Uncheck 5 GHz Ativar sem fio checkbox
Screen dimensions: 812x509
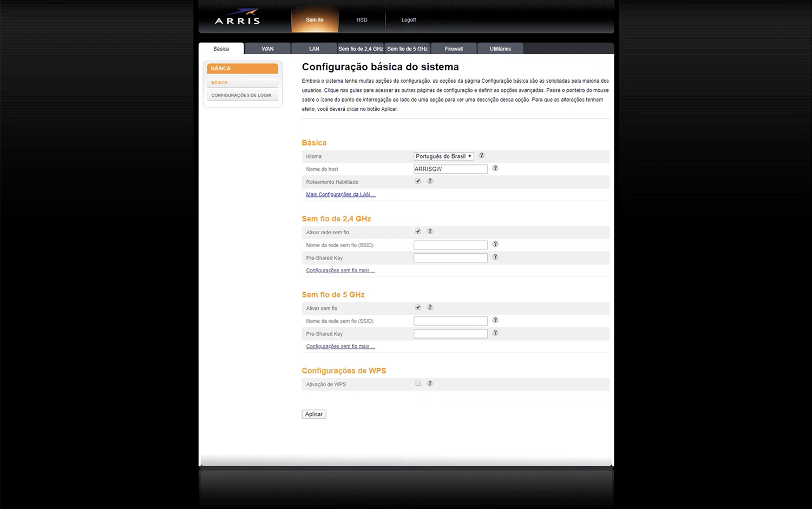pos(418,307)
